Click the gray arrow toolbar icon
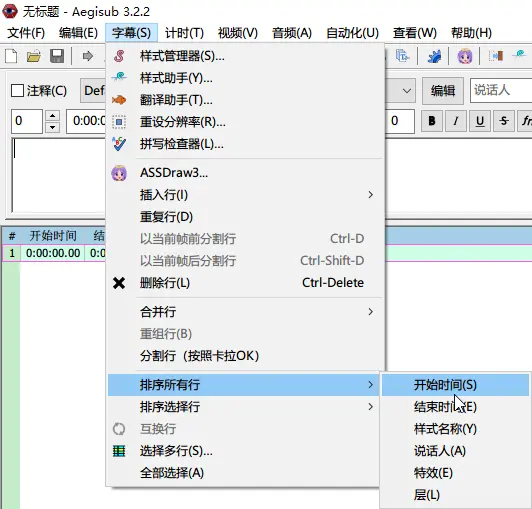This screenshot has height=509, width=532. pos(88,56)
